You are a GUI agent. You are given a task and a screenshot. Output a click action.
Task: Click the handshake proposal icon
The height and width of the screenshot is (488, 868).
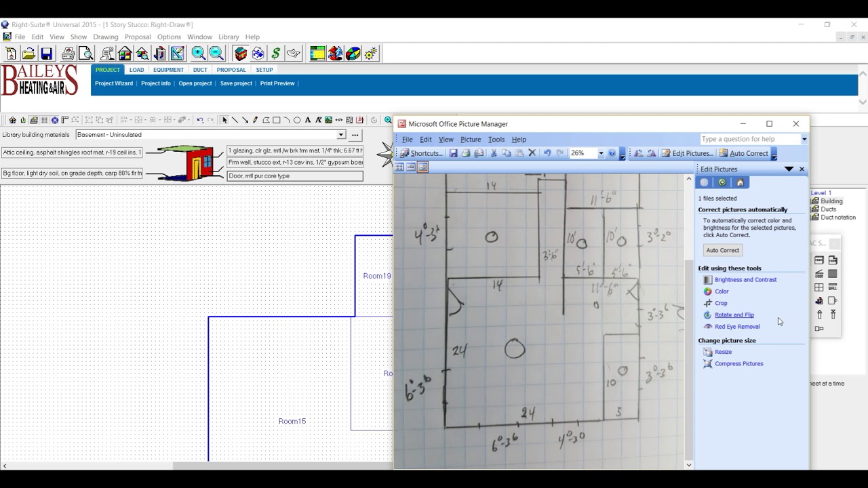pyautogui.click(x=293, y=54)
